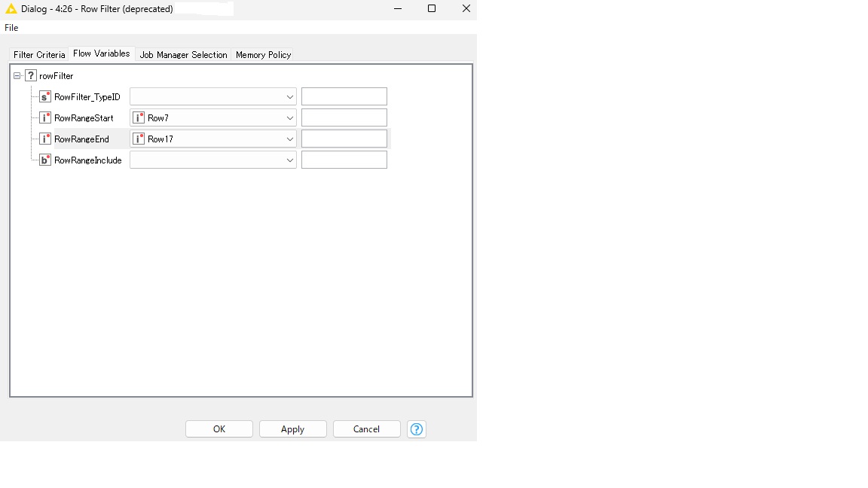
Task: Click the question mark icon beside rowFilter
Action: [x=31, y=76]
